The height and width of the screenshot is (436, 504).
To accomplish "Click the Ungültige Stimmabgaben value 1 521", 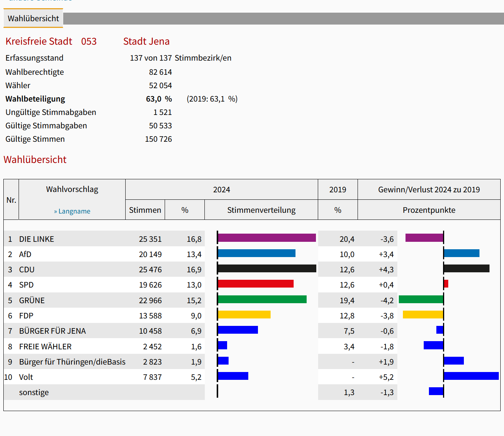I will 163,112.
